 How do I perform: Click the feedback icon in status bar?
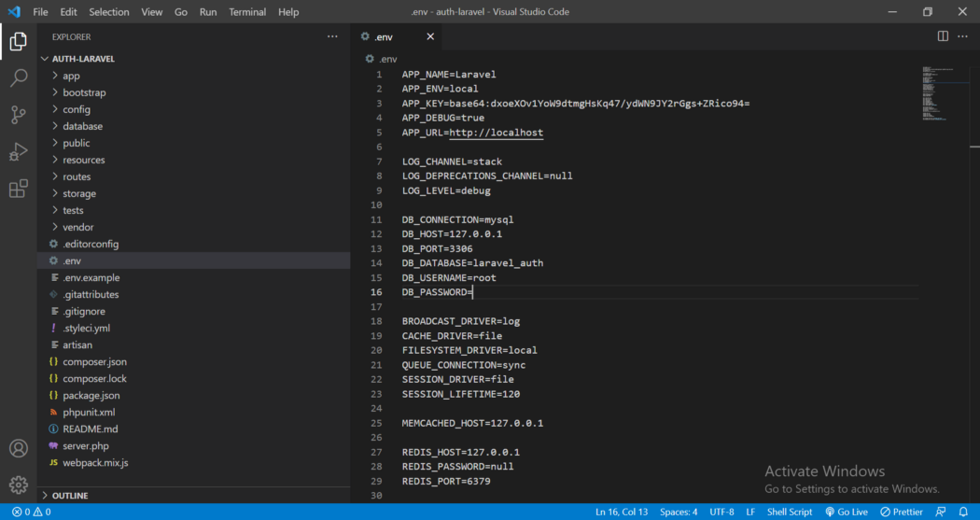click(x=941, y=512)
